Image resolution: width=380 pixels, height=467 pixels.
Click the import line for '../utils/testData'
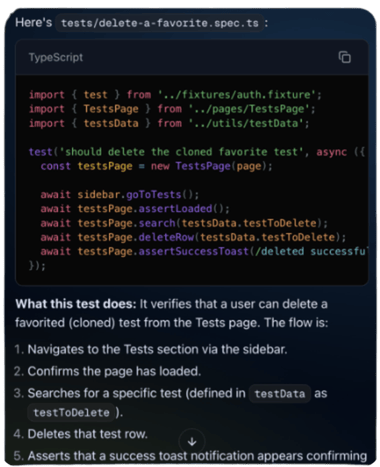coord(169,123)
